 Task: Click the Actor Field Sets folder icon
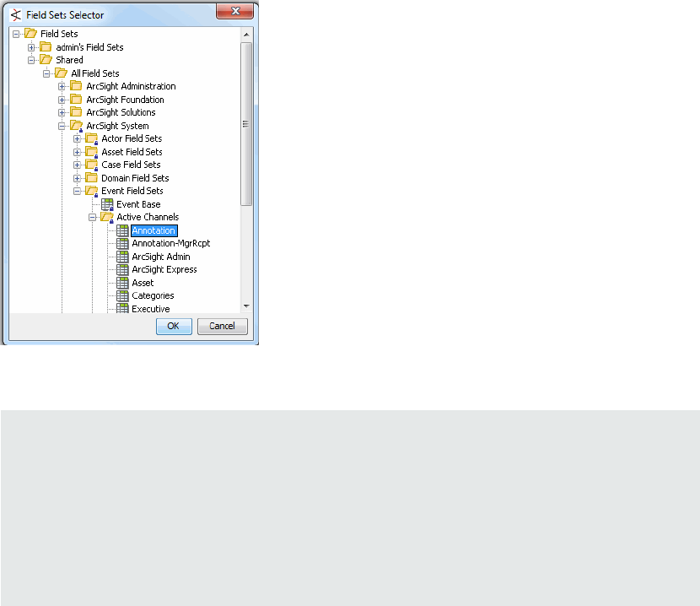[92, 139]
